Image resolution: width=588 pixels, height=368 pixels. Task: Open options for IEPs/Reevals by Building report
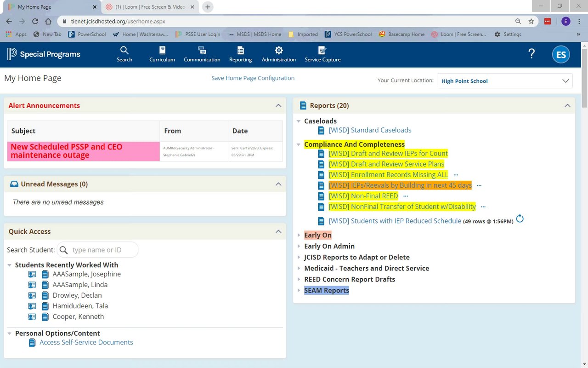click(x=479, y=185)
